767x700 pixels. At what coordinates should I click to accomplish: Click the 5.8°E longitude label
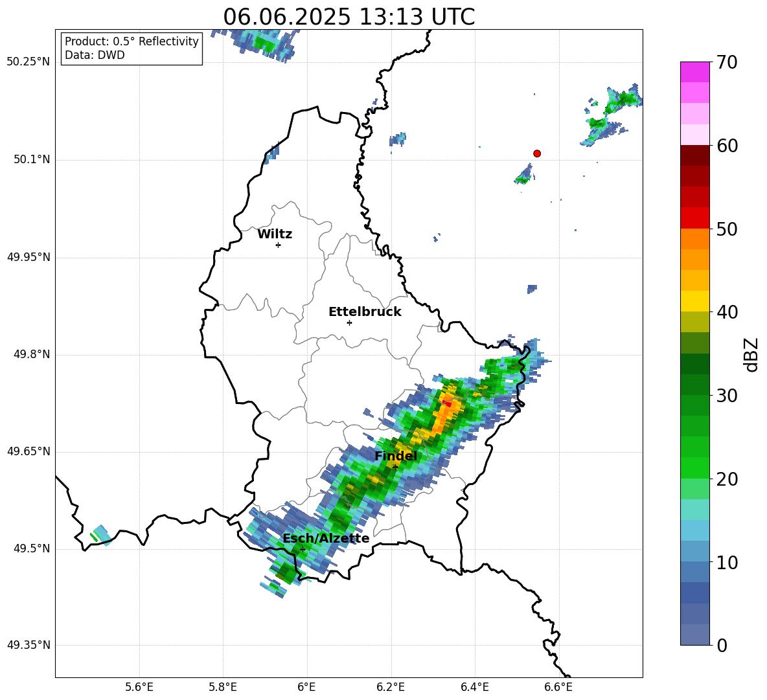pyautogui.click(x=223, y=687)
